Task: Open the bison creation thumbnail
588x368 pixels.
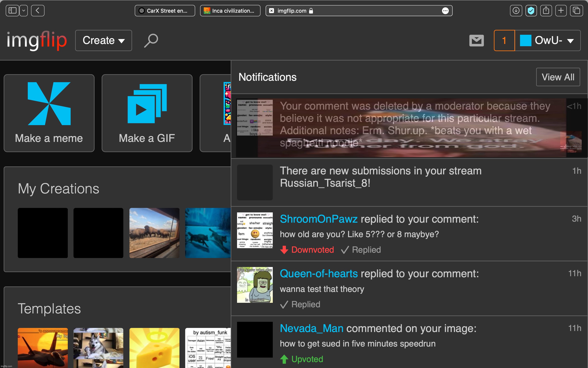Action: [154, 233]
